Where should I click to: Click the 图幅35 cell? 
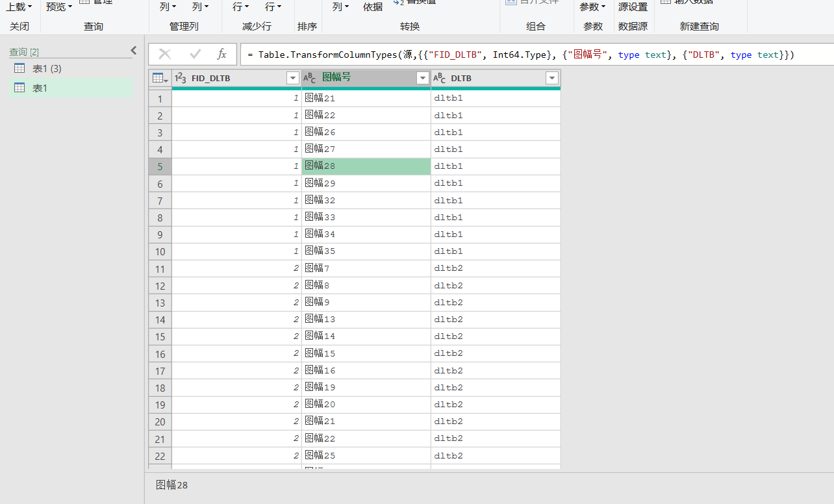click(366, 251)
